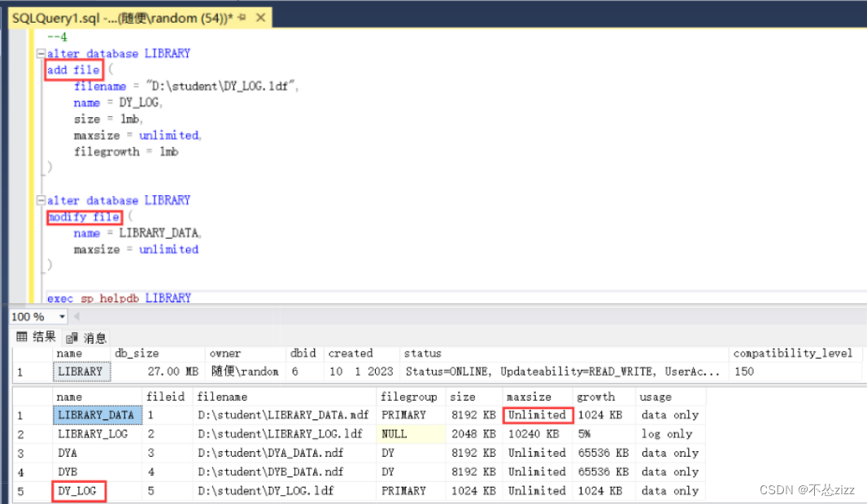Click the db_size column header
Image resolution: width=867 pixels, height=504 pixels.
point(135,353)
